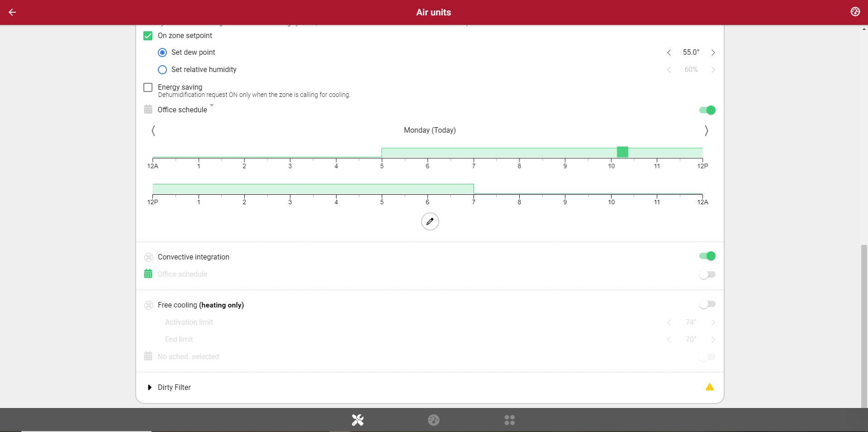
Task: Open the Office schedule dropdown arrow
Action: coord(212,106)
